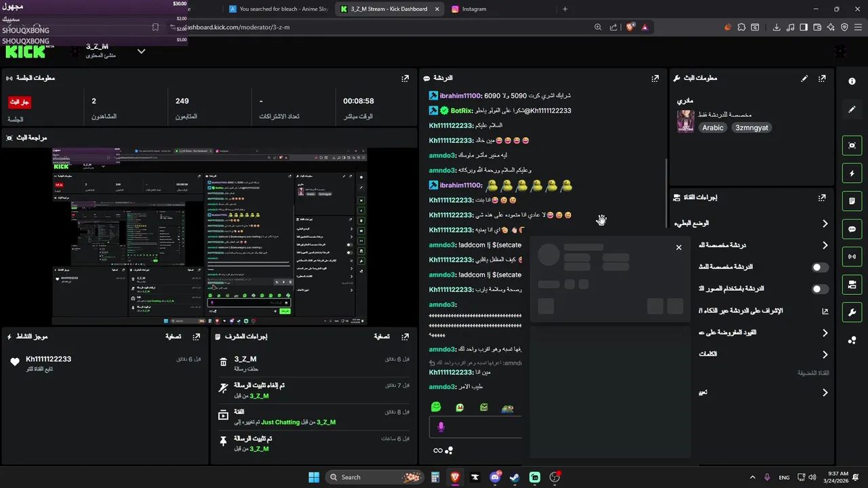The width and height of the screenshot is (868, 488).
Task: Pop out the moderator actions panel
Action: pos(405,336)
